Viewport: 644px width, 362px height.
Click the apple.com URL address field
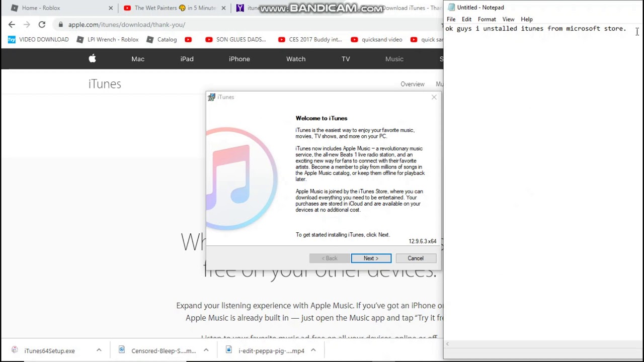tap(127, 25)
